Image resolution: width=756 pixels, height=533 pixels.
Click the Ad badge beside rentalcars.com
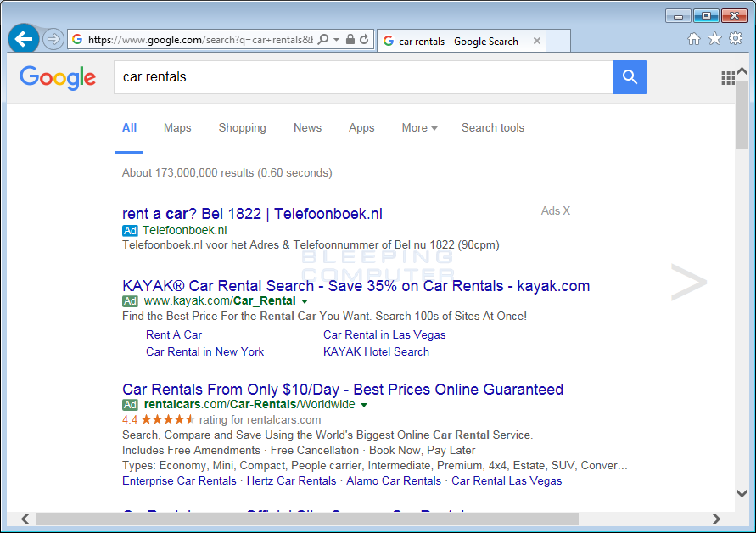[x=130, y=405]
